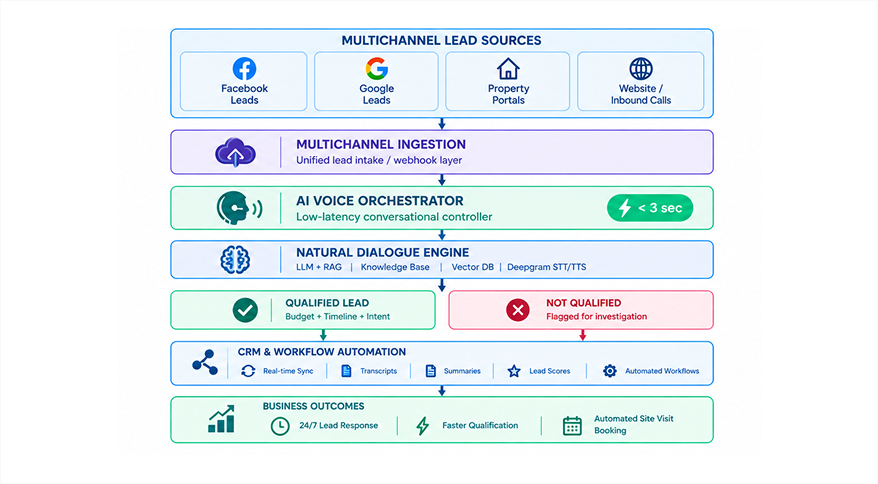Click the Natural Dialogue Engine heading
Screen dimensions: 878x484
coord(382,252)
